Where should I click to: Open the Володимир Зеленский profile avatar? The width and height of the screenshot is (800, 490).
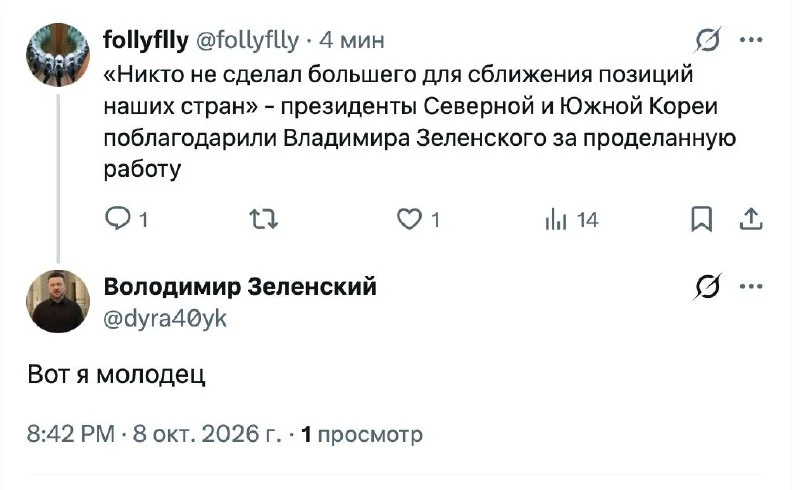click(58, 302)
